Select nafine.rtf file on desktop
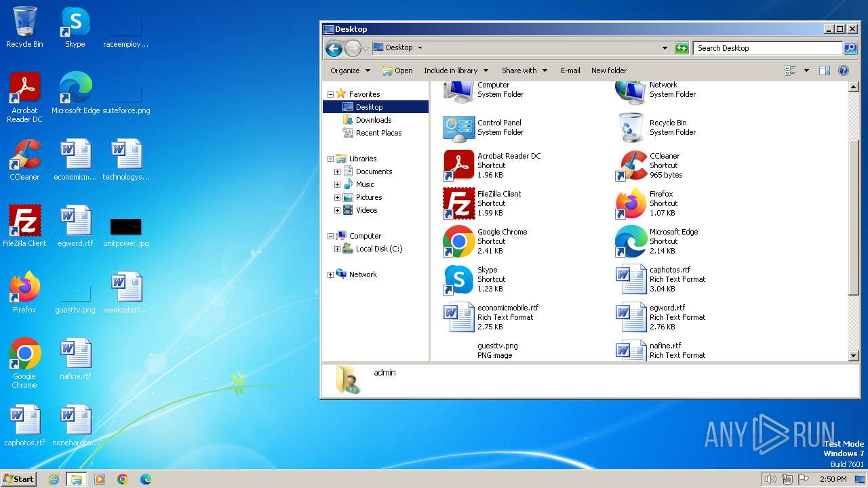The width and height of the screenshot is (868, 488). pyautogui.click(x=75, y=359)
